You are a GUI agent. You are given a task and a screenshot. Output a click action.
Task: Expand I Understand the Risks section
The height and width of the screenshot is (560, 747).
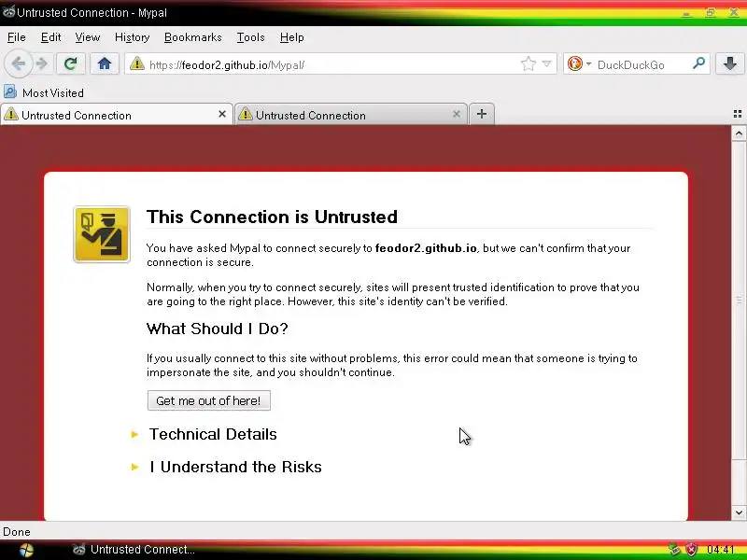click(x=235, y=468)
